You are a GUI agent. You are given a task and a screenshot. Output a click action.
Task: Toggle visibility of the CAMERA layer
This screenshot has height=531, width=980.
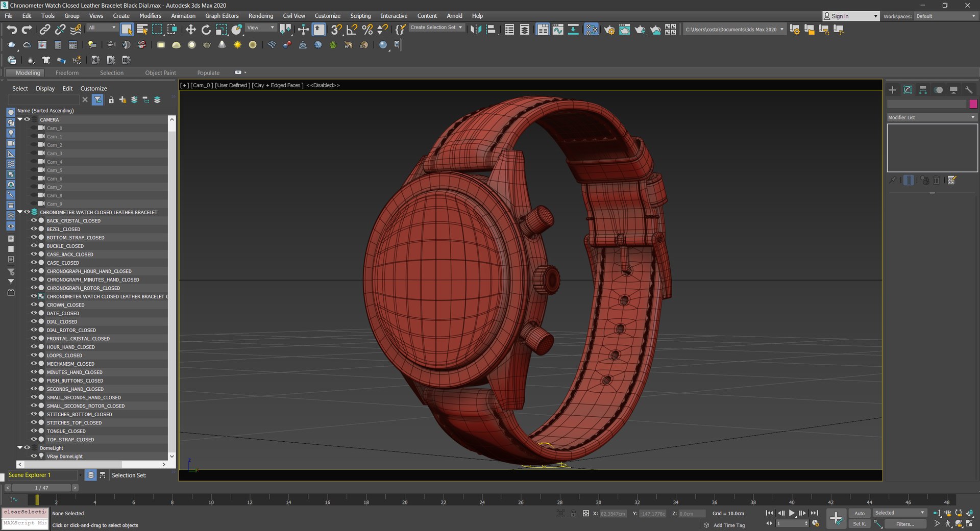click(27, 119)
